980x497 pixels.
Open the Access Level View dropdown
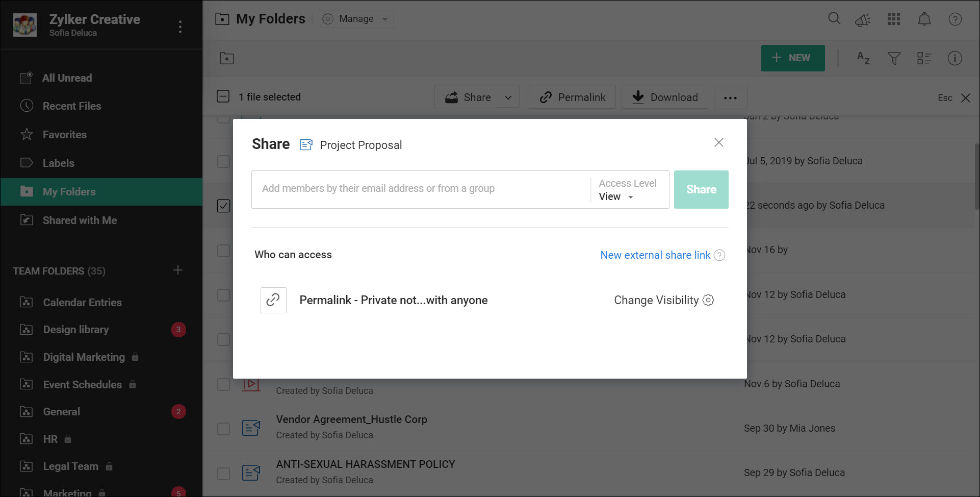pos(616,197)
